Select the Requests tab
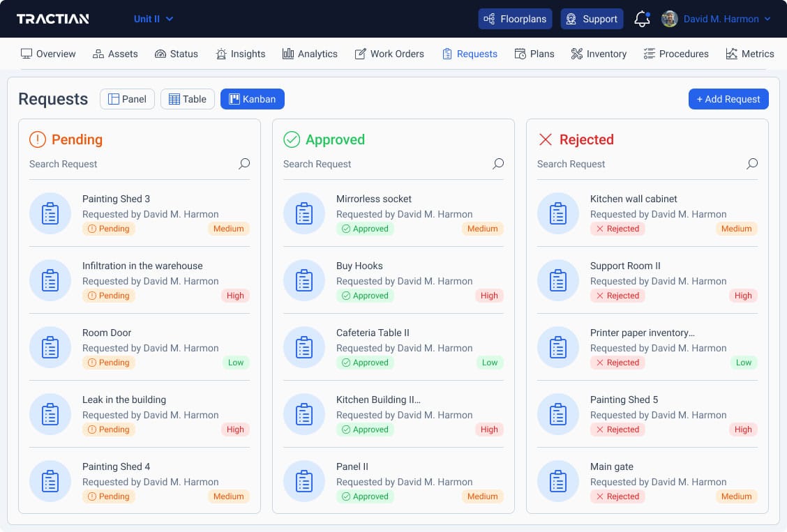The height and width of the screenshot is (532, 787). pos(470,54)
